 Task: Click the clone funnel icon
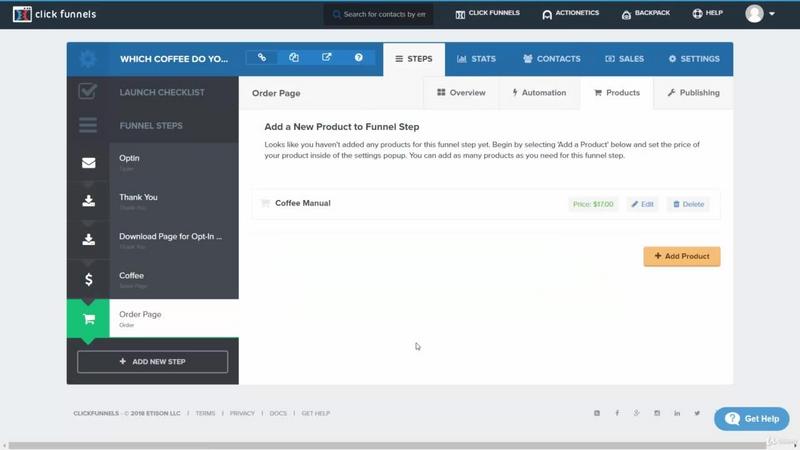pyautogui.click(x=294, y=58)
